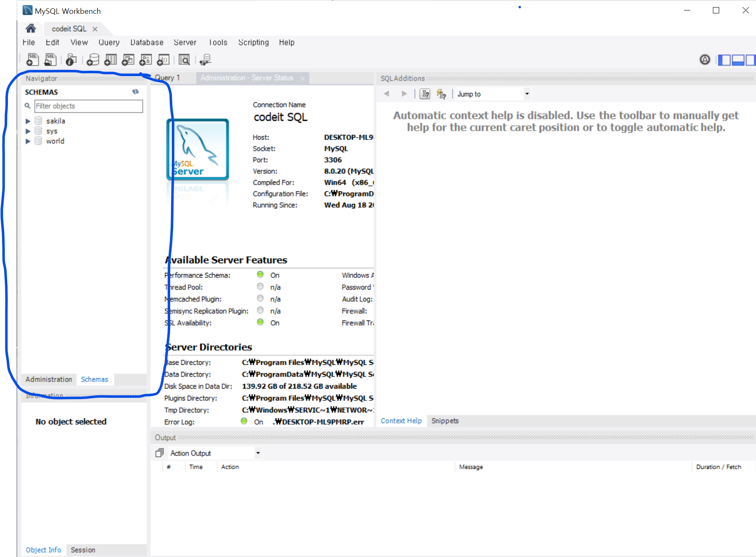The height and width of the screenshot is (557, 756).
Task: Go back in context help
Action: tap(387, 94)
